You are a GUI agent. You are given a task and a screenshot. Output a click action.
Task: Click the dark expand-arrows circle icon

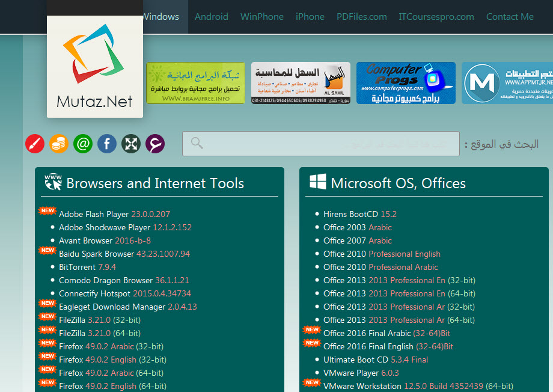[x=131, y=144]
